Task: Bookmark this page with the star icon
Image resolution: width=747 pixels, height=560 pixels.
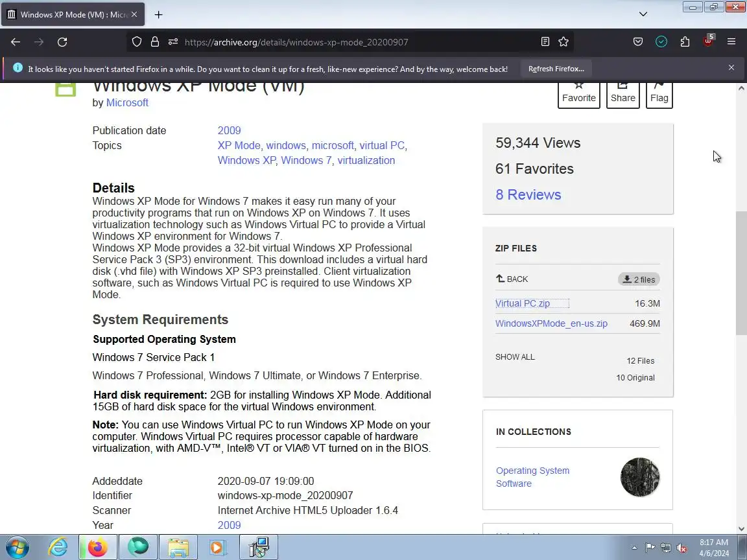Action: click(563, 42)
